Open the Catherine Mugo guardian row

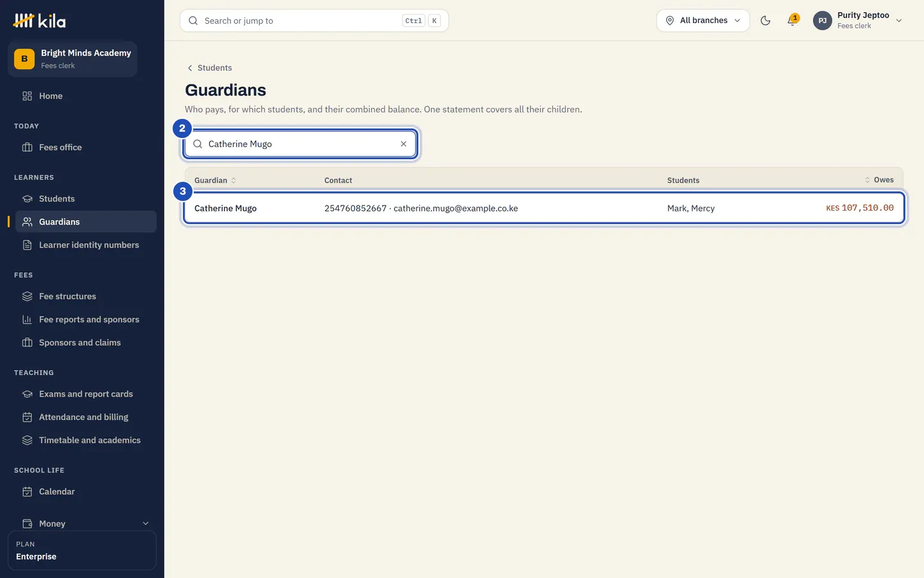click(544, 208)
